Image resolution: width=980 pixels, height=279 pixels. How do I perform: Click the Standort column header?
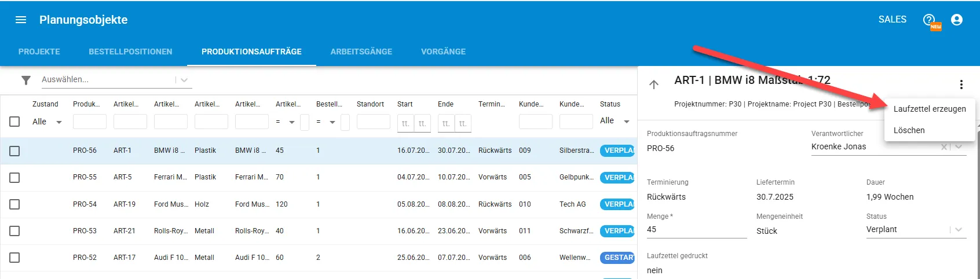[370, 104]
